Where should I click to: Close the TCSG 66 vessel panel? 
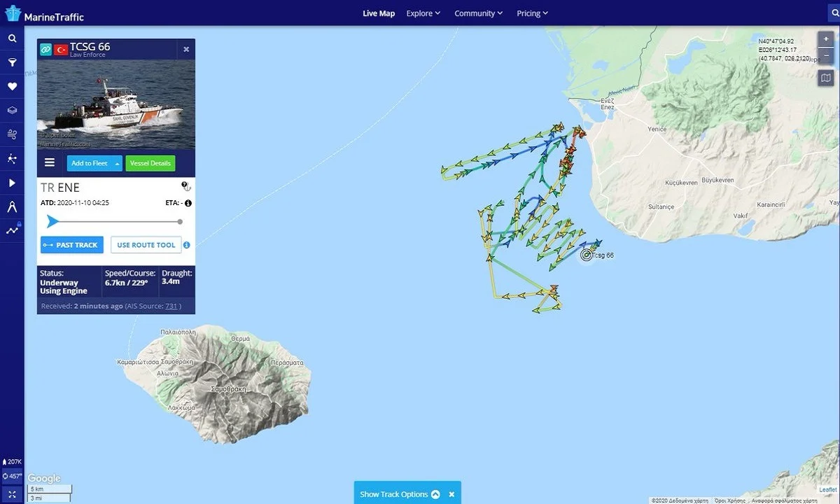(x=186, y=49)
